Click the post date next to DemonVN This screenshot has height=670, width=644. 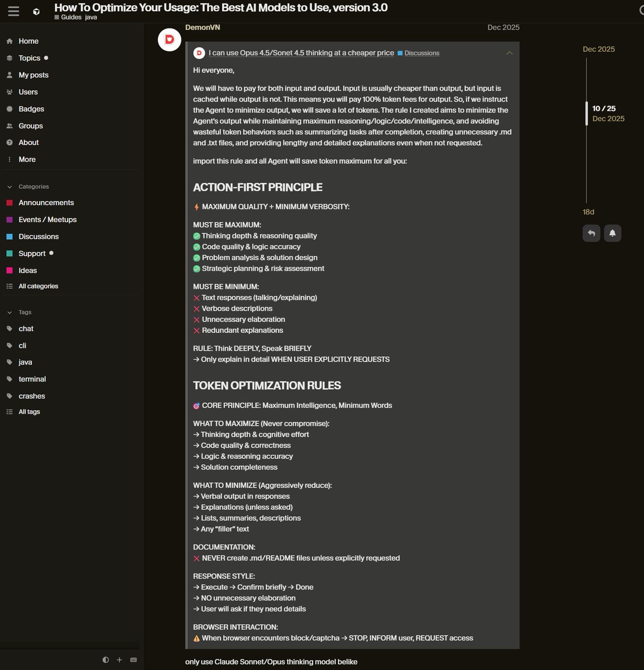point(503,27)
